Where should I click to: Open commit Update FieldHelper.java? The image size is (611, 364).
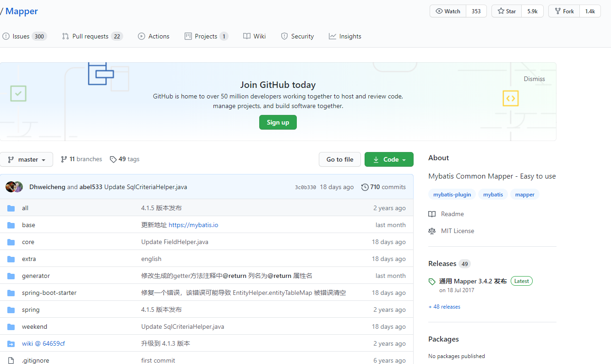175,242
